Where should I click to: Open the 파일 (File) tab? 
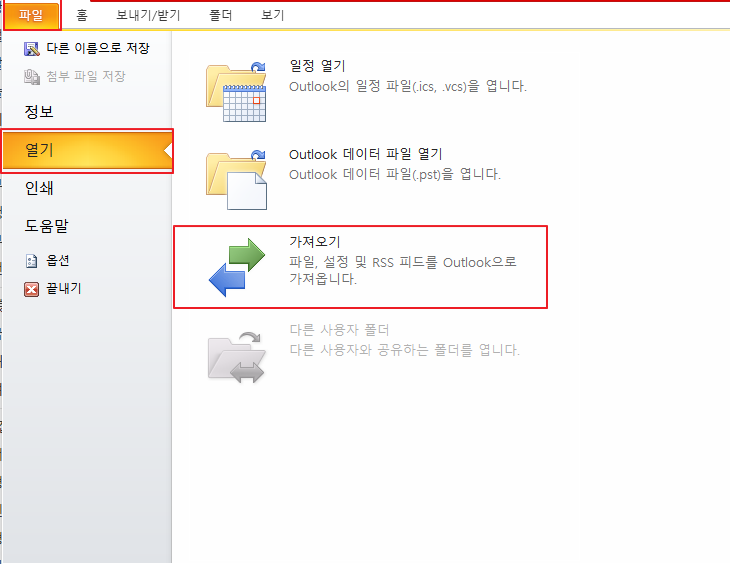click(x=31, y=15)
